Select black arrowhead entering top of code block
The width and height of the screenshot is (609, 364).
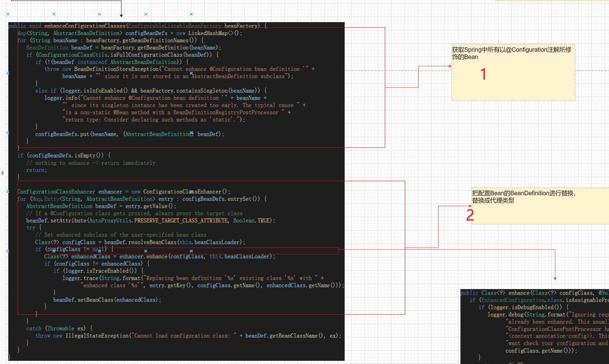click(x=122, y=16)
